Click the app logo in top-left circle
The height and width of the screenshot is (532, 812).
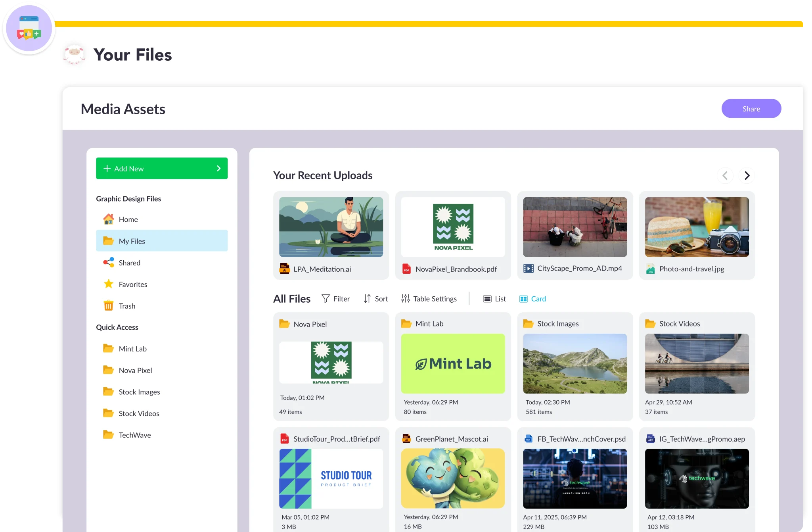click(29, 29)
